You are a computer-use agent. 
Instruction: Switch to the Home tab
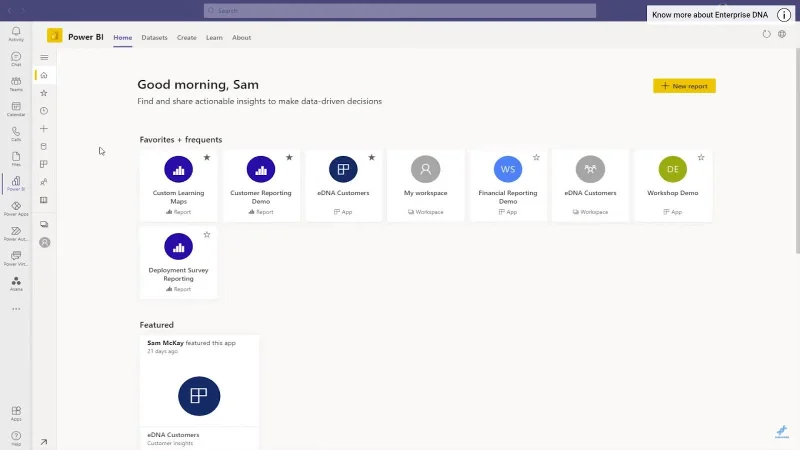(122, 37)
